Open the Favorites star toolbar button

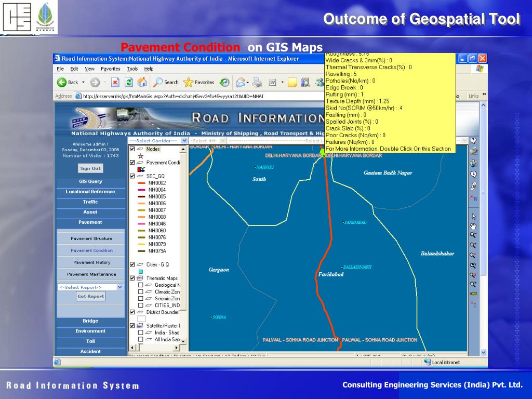[x=199, y=82]
